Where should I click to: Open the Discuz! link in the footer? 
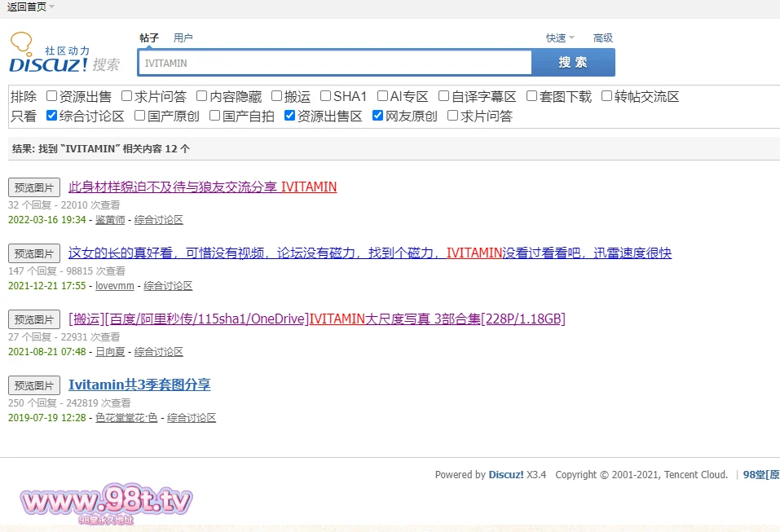[505, 475]
